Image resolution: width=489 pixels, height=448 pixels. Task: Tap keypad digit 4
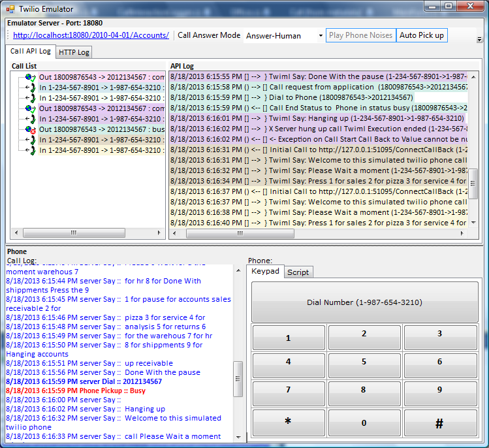click(x=289, y=365)
